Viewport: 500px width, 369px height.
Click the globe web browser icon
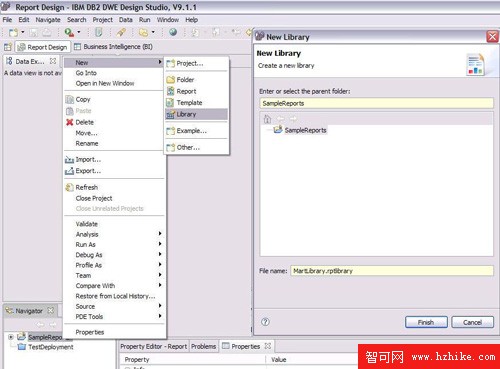tap(173, 32)
